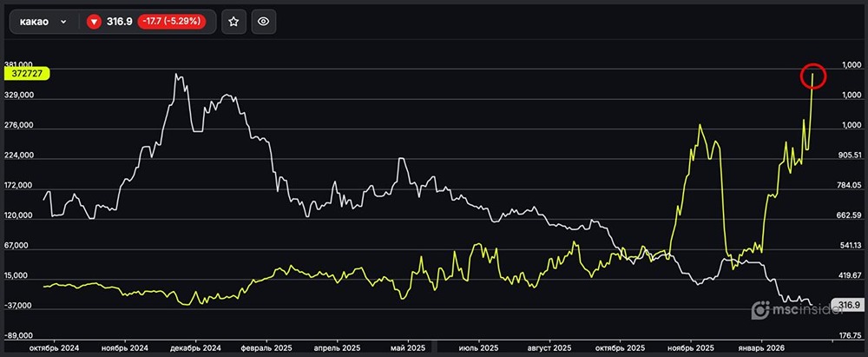Click the star favorite icon

click(233, 22)
